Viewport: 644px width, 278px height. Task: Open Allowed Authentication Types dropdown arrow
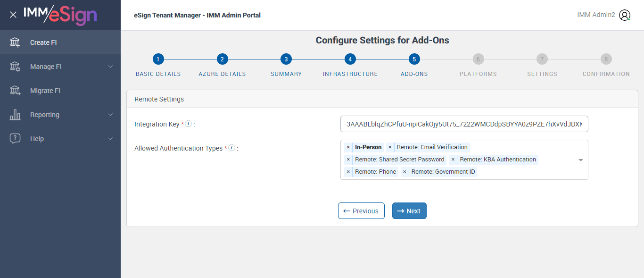click(x=581, y=160)
